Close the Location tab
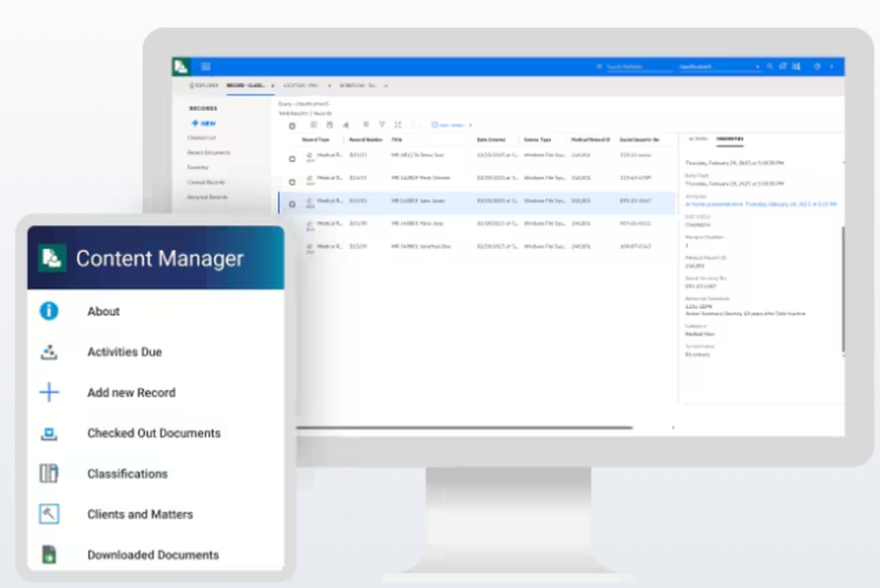 click(x=329, y=85)
